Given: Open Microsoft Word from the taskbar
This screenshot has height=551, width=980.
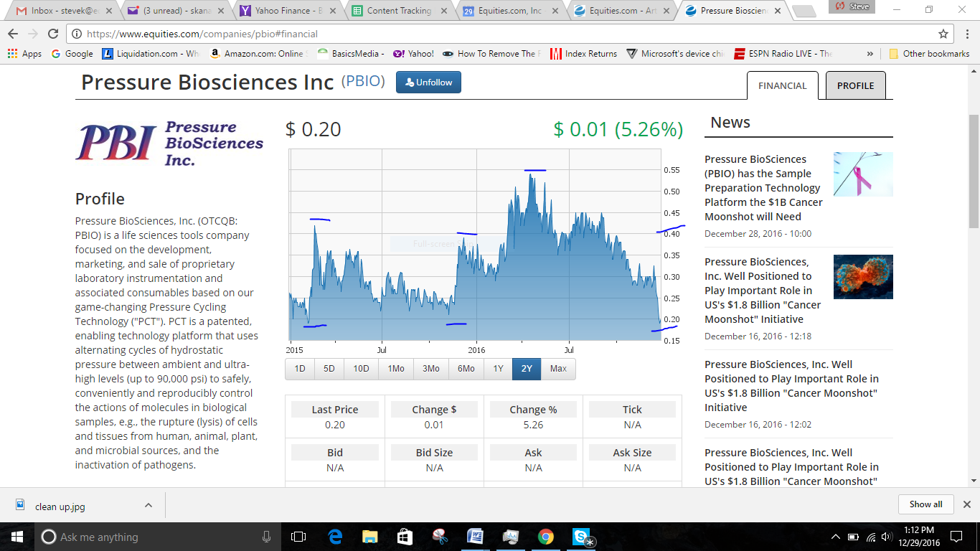Looking at the screenshot, I should click(475, 537).
